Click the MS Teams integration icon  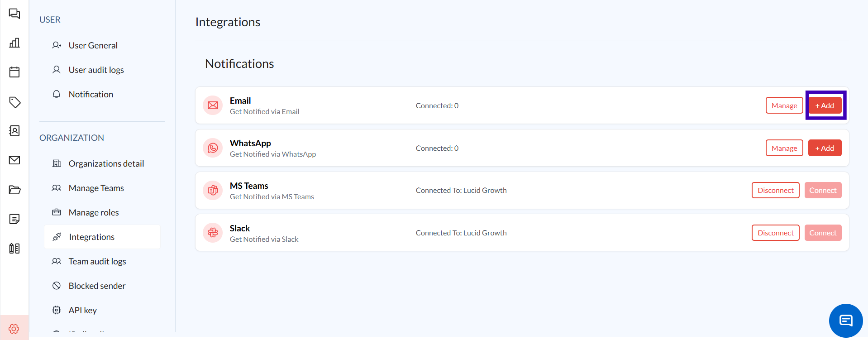(213, 191)
